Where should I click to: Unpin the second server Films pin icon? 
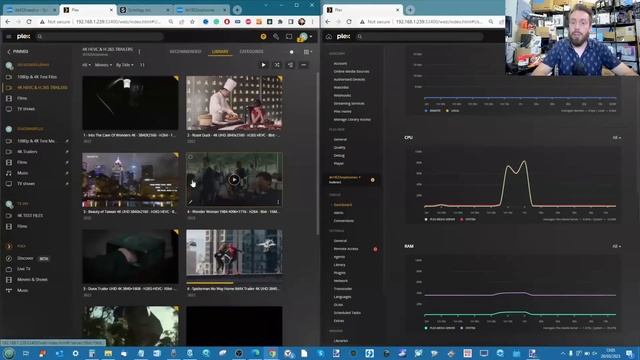coord(67,162)
